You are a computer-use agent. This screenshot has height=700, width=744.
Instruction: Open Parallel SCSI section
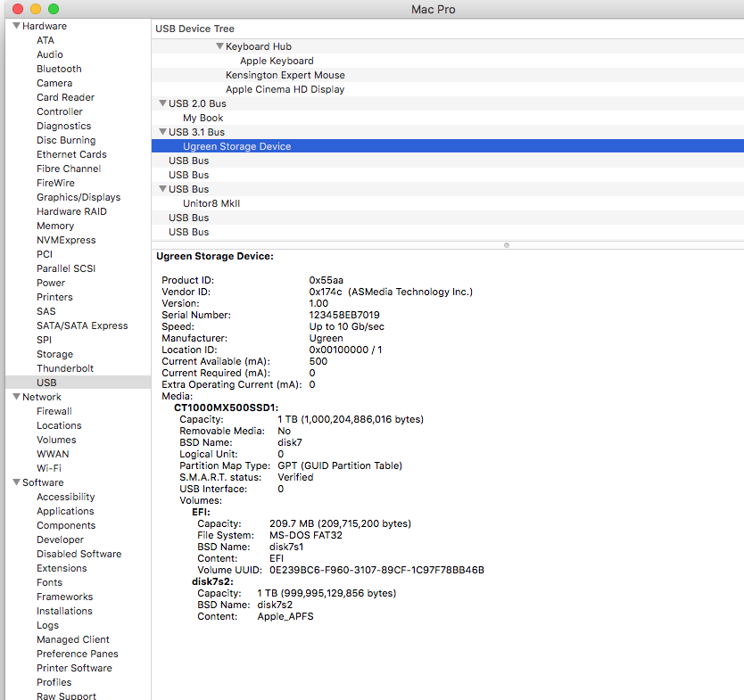point(66,268)
